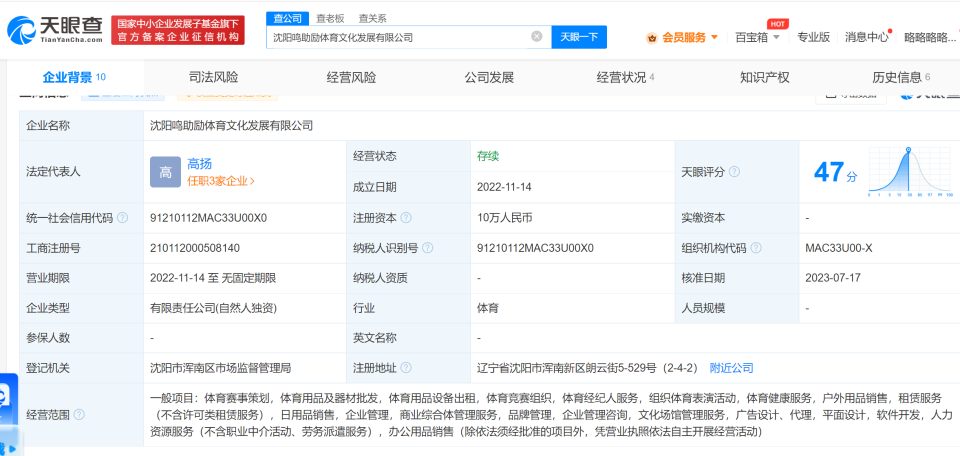Click the company name search input field
The width and height of the screenshot is (960, 456).
tap(398, 37)
